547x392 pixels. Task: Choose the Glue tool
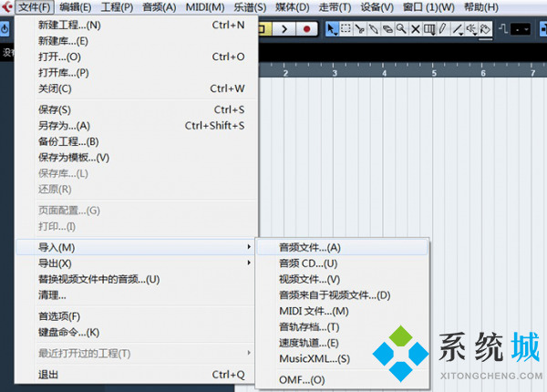(374, 28)
